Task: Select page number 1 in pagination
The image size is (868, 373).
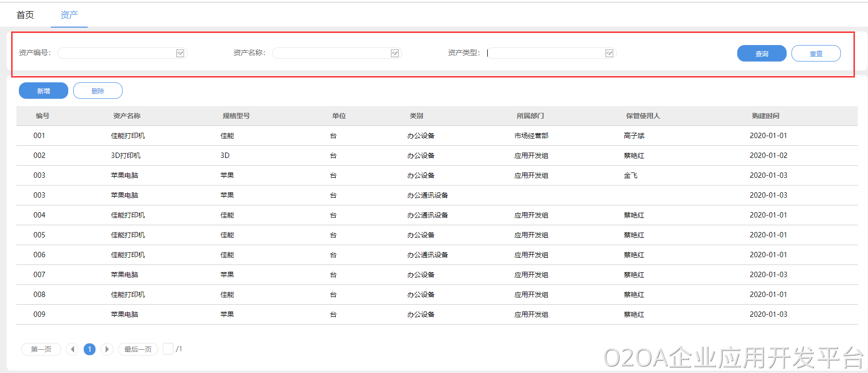Action: 90,349
